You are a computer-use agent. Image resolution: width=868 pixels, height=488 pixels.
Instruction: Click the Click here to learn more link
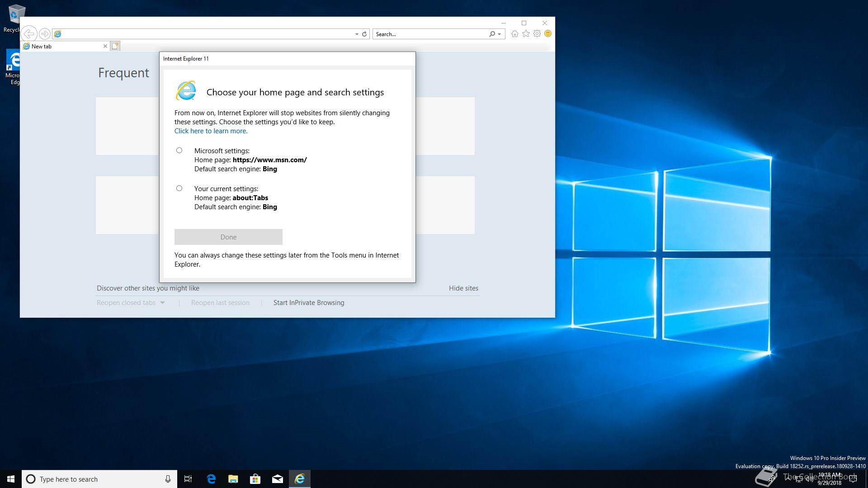(x=211, y=131)
